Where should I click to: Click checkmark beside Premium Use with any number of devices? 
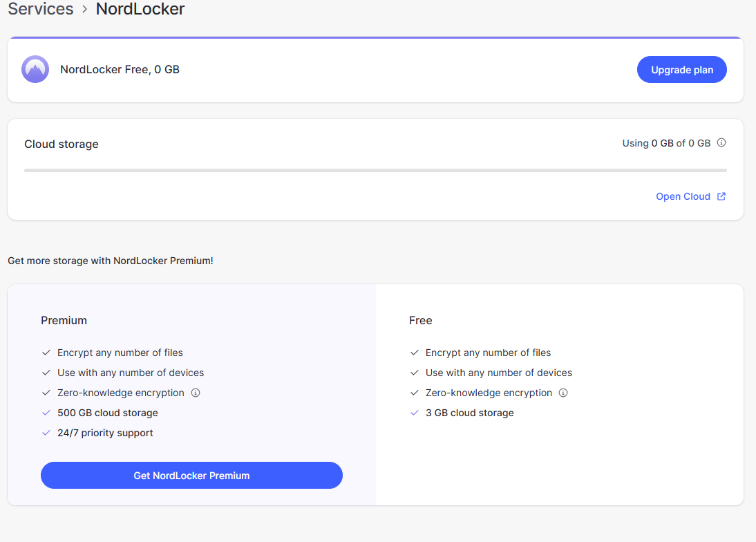[46, 373]
